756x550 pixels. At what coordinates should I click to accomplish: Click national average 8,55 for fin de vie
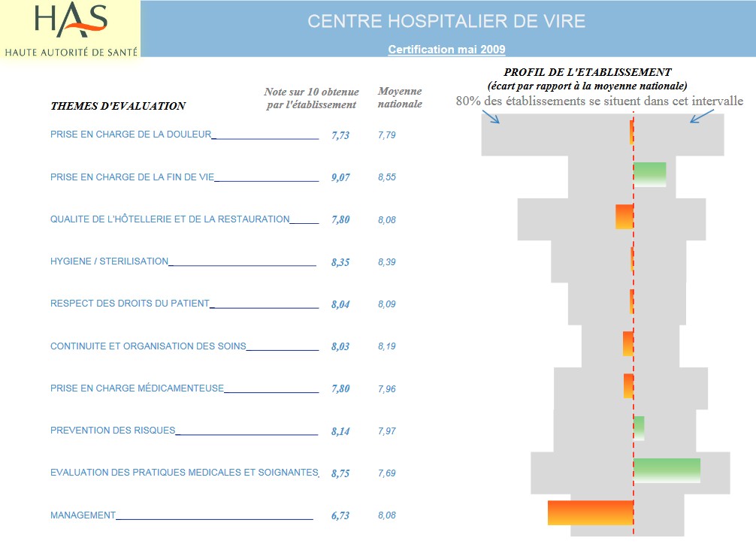coord(387,177)
